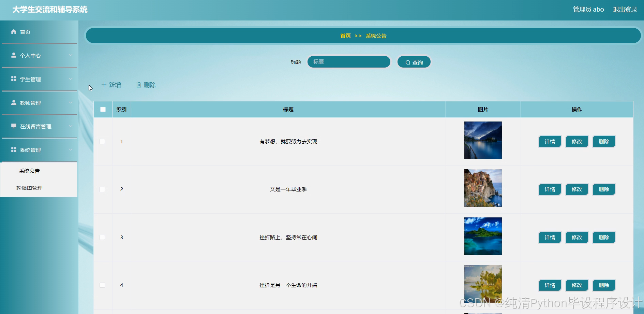Expand the 在线留言管理 menu chevron
The height and width of the screenshot is (314, 644).
71,126
